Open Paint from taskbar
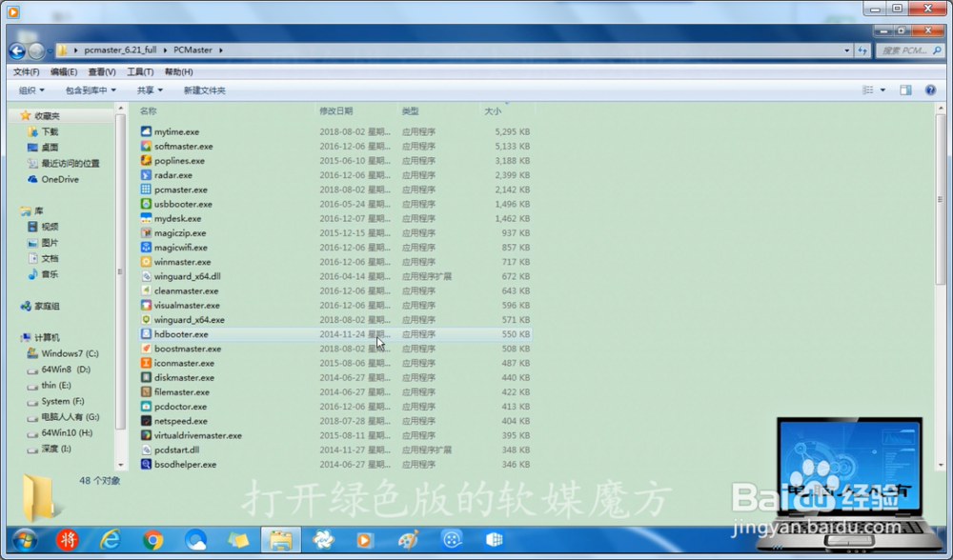 pos(409,539)
